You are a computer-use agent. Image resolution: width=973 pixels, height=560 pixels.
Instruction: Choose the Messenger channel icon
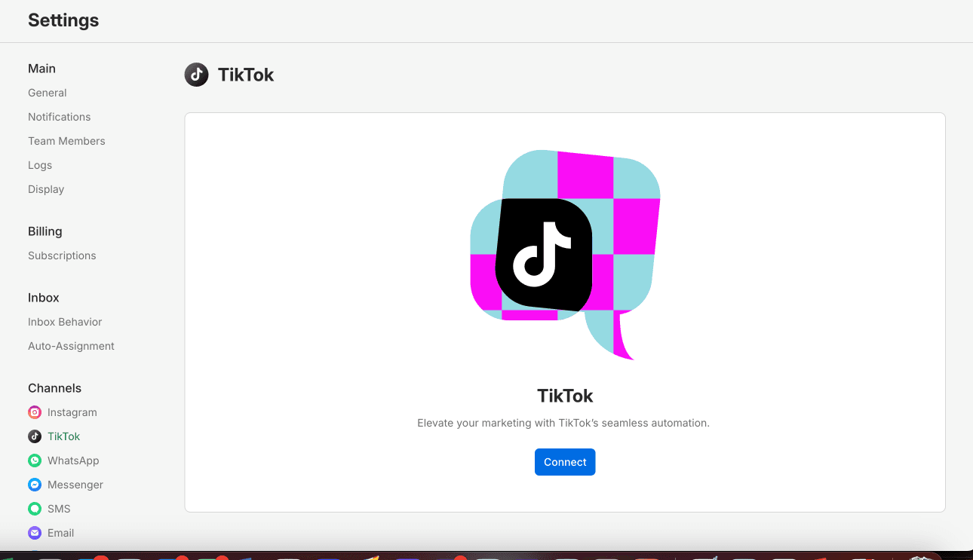(35, 485)
